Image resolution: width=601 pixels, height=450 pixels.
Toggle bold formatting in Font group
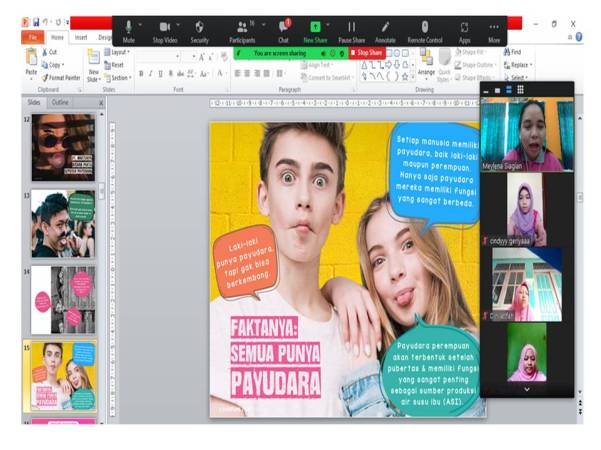pos(141,73)
